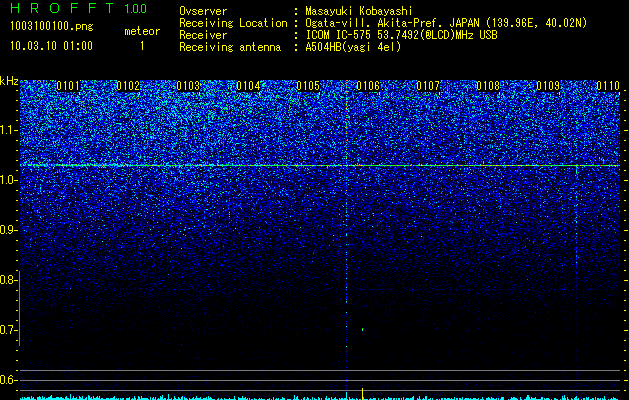Viewport: 629px width, 400px height.
Task: Click the yellow meteor spike in signal strip
Action: [362, 394]
